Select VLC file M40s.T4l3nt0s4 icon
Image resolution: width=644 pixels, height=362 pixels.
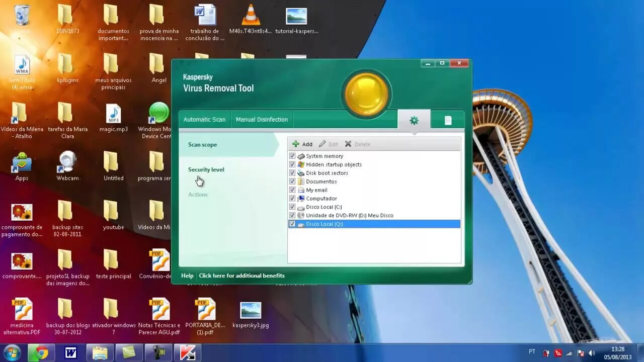coord(251,20)
